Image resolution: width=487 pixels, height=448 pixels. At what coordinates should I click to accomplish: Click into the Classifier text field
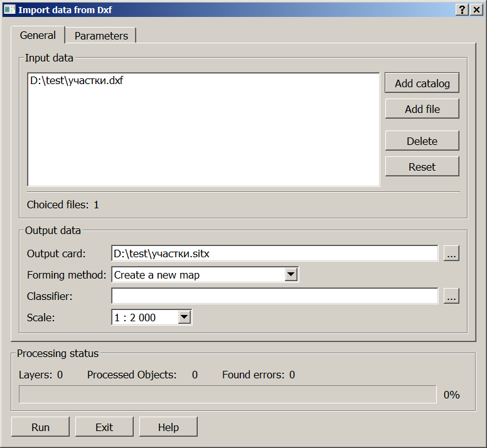tap(274, 296)
